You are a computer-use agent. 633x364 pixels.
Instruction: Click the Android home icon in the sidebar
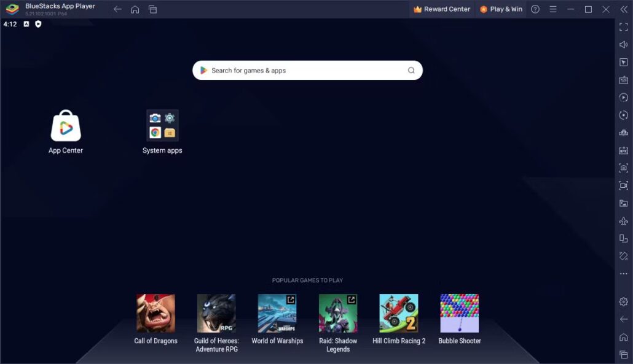[x=623, y=337]
